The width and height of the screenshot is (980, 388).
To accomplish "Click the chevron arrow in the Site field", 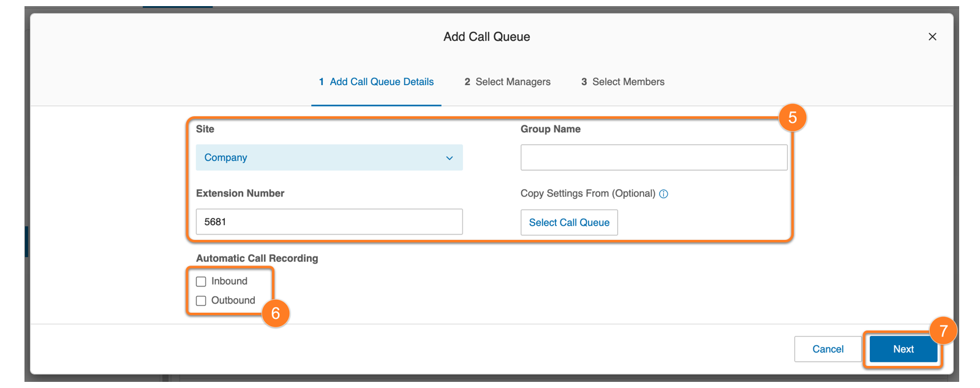I will pos(450,158).
